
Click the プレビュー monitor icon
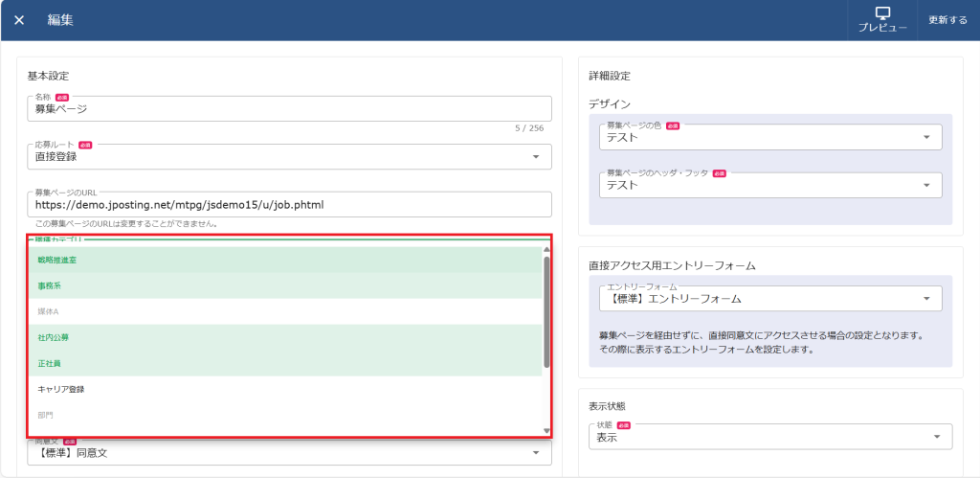click(x=882, y=14)
